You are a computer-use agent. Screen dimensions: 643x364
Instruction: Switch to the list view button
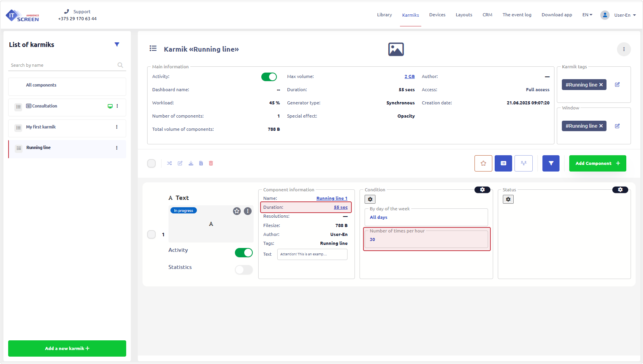[503, 163]
